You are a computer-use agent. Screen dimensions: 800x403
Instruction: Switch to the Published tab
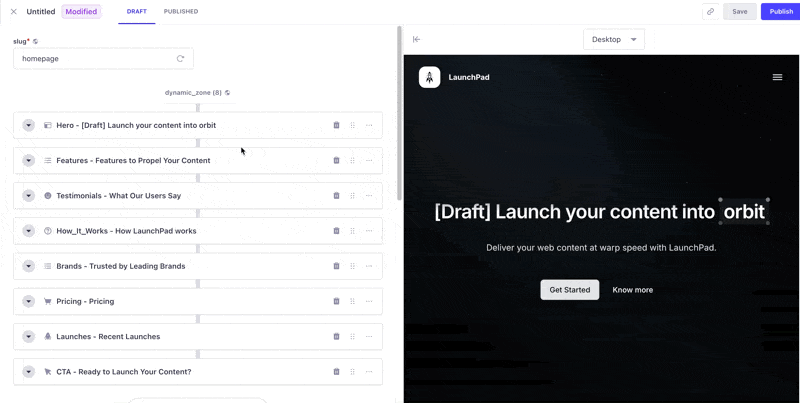tap(181, 12)
